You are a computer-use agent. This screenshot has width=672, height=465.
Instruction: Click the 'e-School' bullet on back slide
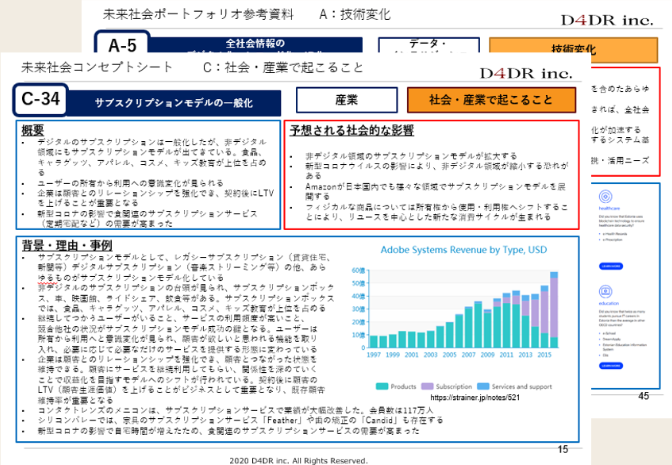coord(610,333)
